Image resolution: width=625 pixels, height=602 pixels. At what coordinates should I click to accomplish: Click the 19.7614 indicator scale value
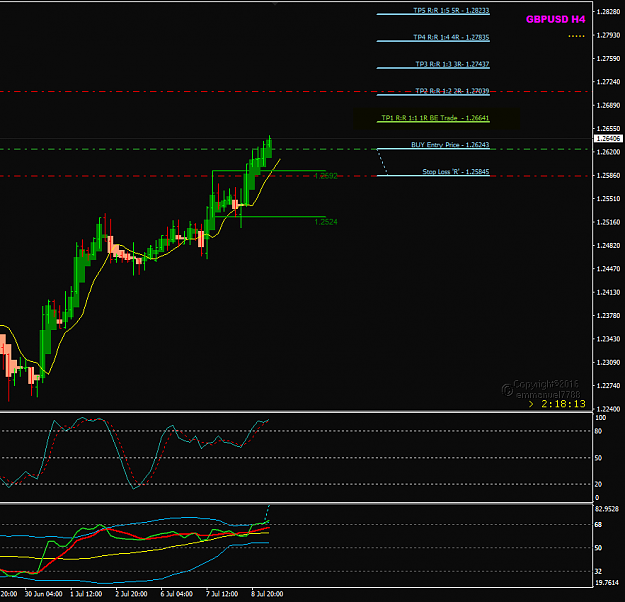coord(607,582)
